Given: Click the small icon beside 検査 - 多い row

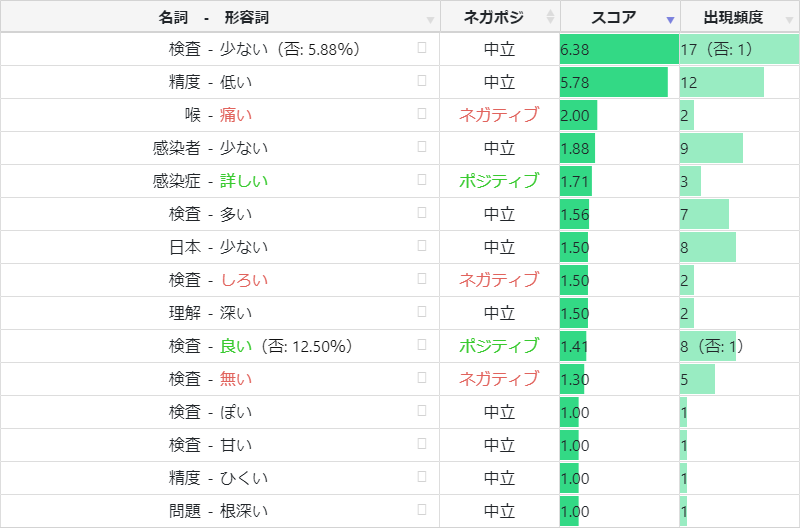Looking at the screenshot, I should (422, 213).
